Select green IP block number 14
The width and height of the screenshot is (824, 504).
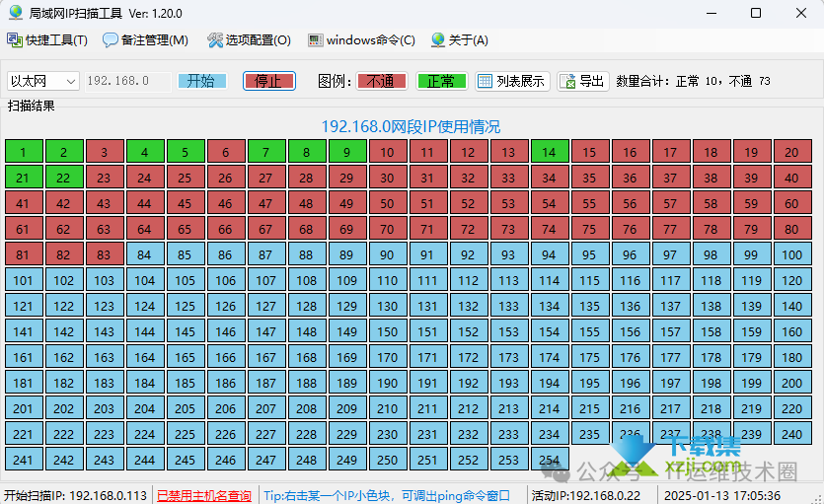(x=549, y=152)
